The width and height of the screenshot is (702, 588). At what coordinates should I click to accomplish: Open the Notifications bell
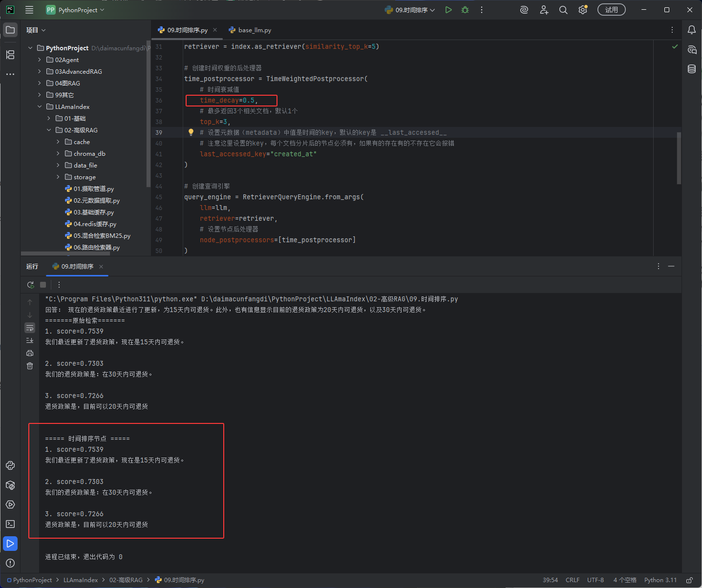point(692,30)
